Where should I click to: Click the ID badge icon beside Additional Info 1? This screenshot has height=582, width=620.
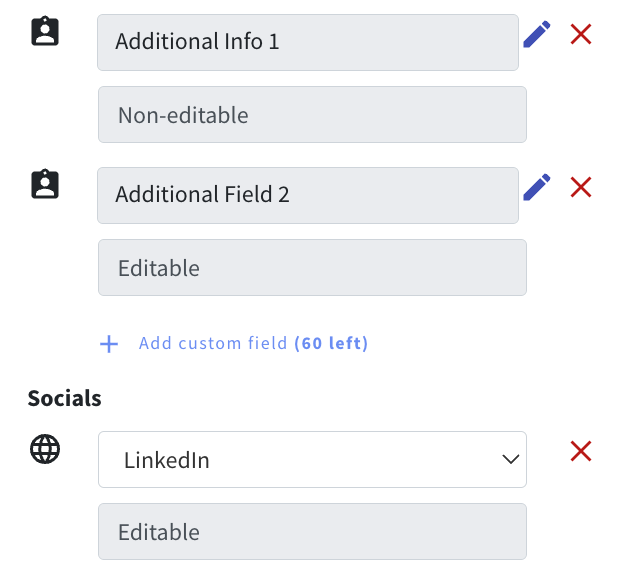point(45,31)
